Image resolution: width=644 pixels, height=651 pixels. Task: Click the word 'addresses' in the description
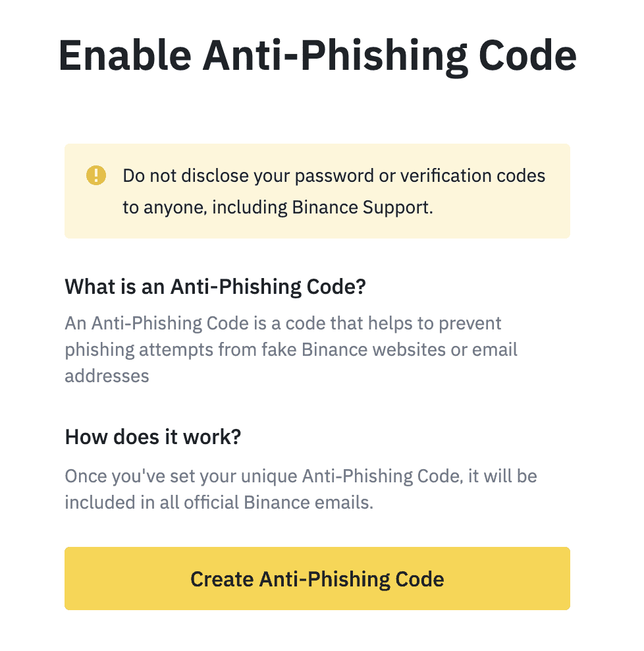[x=107, y=376]
